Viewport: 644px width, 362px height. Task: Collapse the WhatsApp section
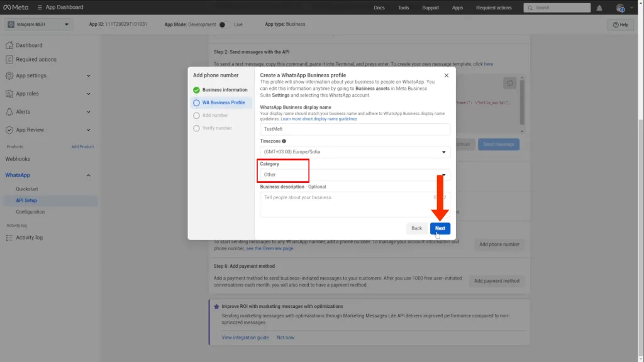(88, 176)
